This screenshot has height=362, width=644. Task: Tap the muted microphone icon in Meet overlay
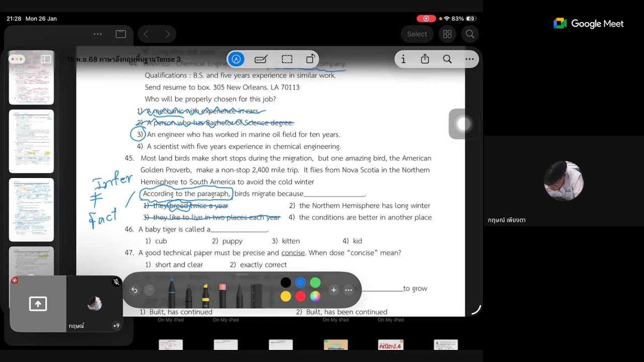pos(116,282)
